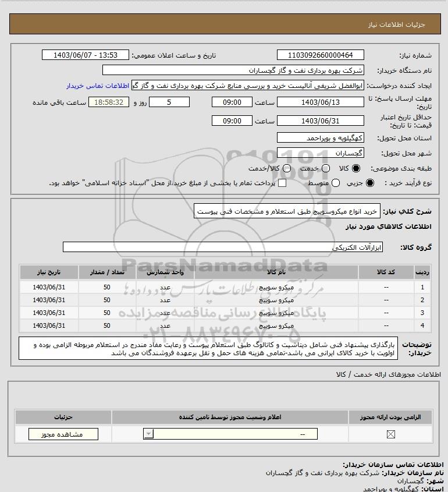Click the مشاهده مجوز button
The height and width of the screenshot is (492, 448).
pos(63,434)
